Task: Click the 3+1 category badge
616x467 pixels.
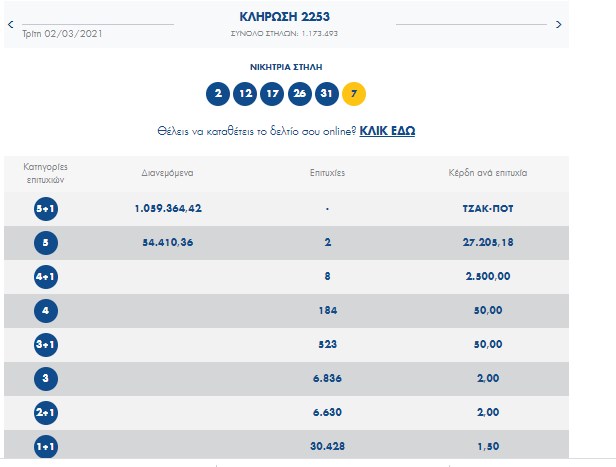Action: coord(44,344)
